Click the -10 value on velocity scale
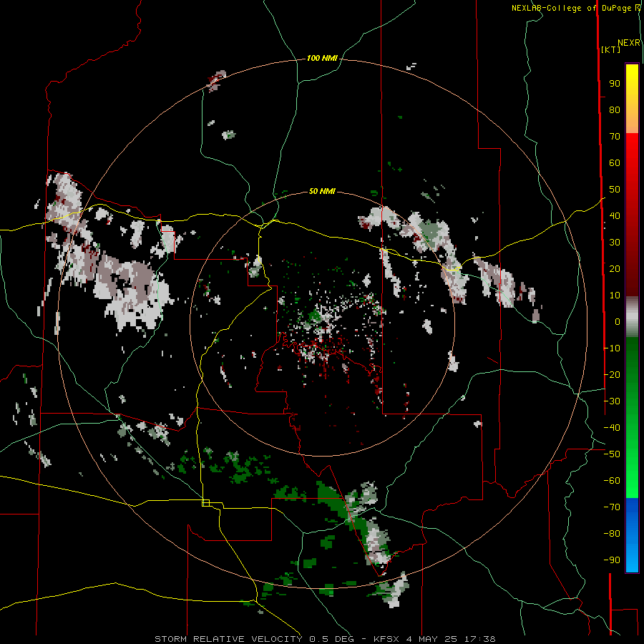The image size is (644, 644). pyautogui.click(x=612, y=348)
